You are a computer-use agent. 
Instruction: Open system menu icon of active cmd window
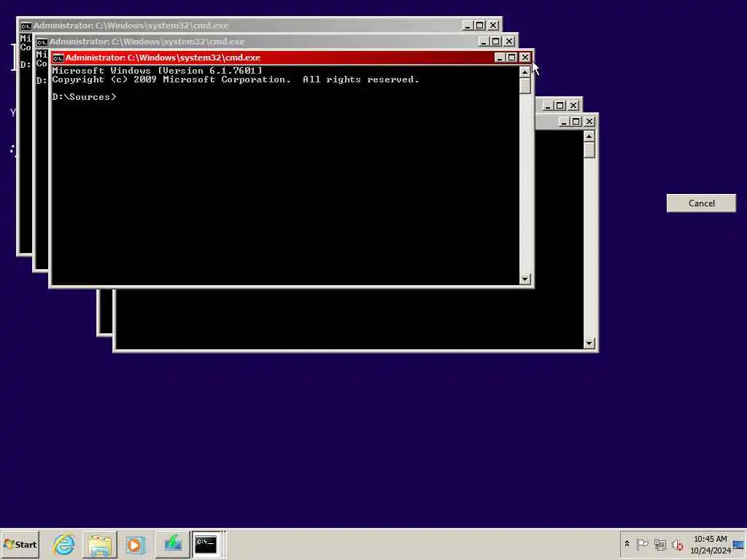(58, 58)
